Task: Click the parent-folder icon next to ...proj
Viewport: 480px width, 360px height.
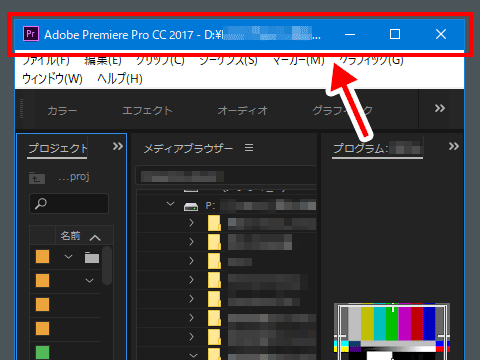Action: [x=37, y=178]
